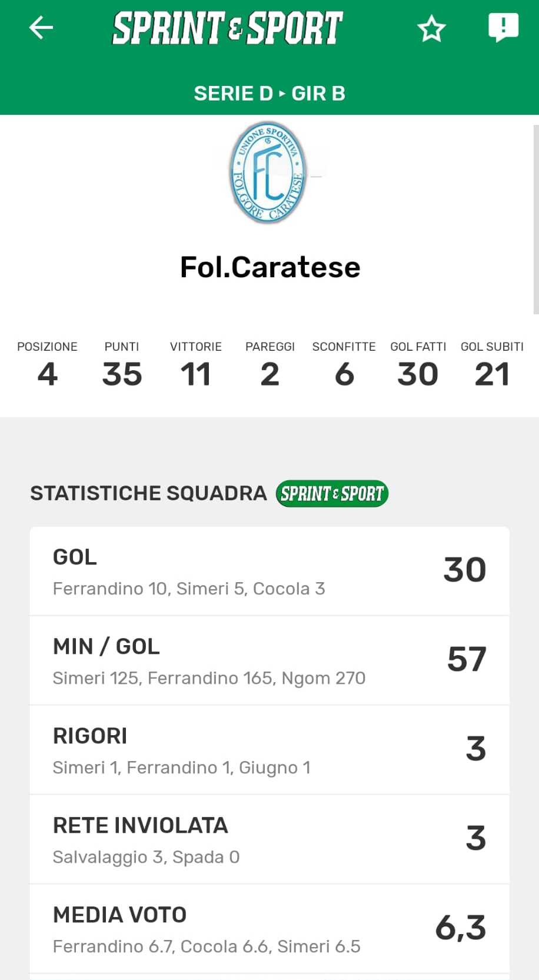The height and width of the screenshot is (980, 539).
Task: Open the report/feedback speech bubble icon
Action: point(503,27)
